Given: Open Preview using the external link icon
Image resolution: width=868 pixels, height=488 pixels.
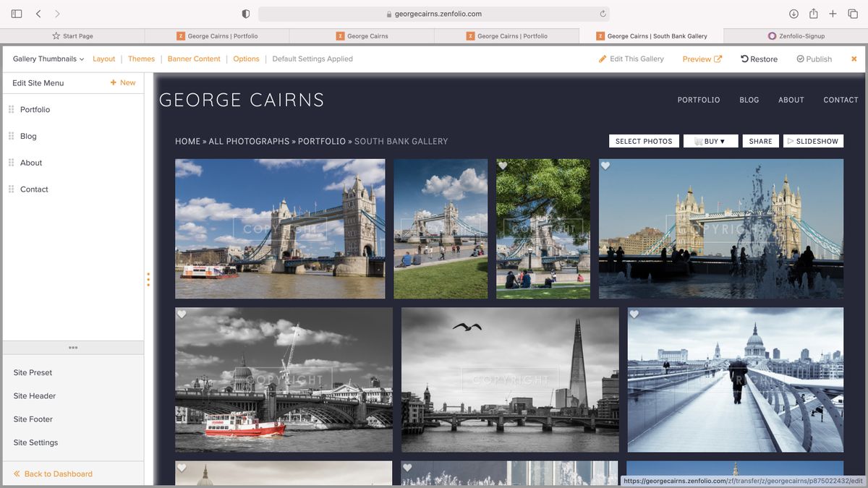Looking at the screenshot, I should click(x=717, y=59).
